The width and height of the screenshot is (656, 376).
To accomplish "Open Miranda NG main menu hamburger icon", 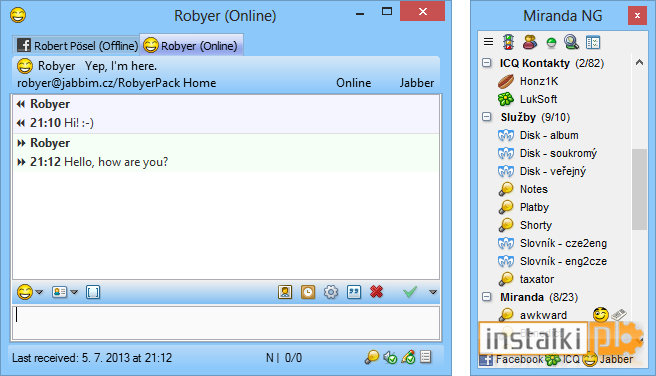I will (488, 42).
